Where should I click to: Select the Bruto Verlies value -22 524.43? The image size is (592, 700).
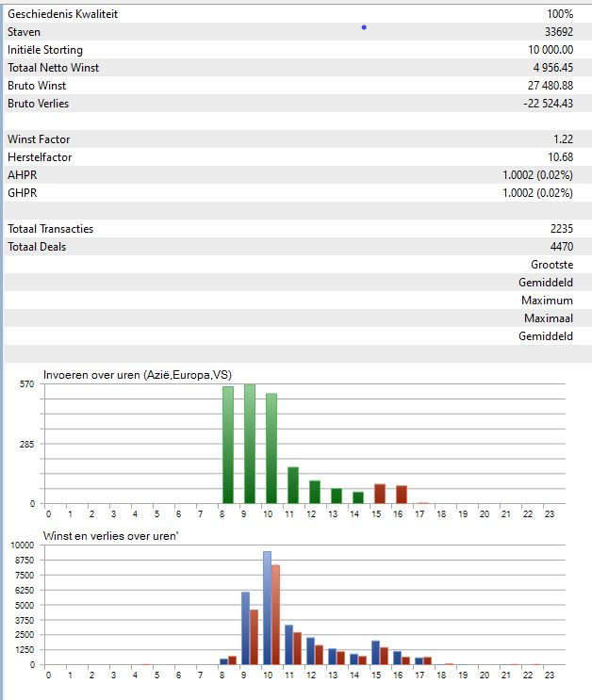pyautogui.click(x=544, y=104)
